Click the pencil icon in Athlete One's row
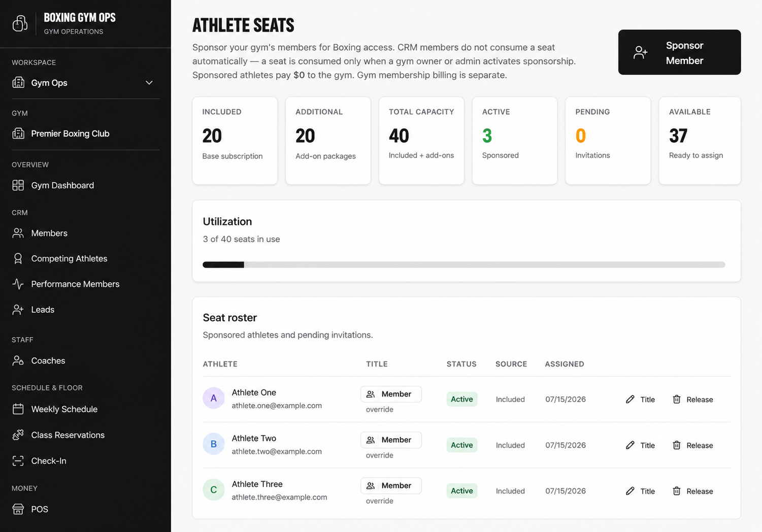762x532 pixels. click(630, 400)
